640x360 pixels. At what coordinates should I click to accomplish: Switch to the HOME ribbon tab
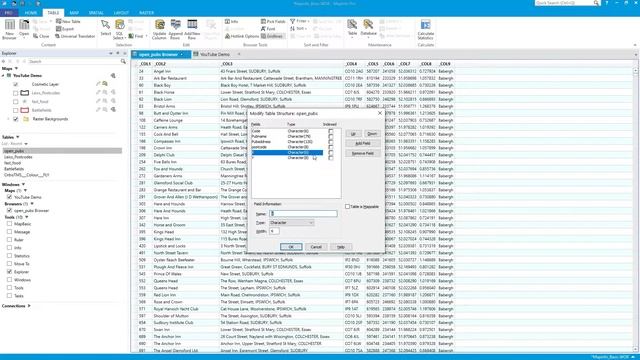(31, 13)
